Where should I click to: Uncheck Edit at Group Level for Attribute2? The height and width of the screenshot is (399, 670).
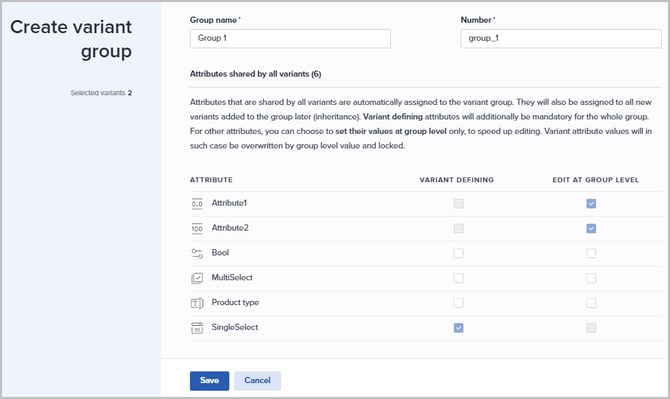[591, 229]
